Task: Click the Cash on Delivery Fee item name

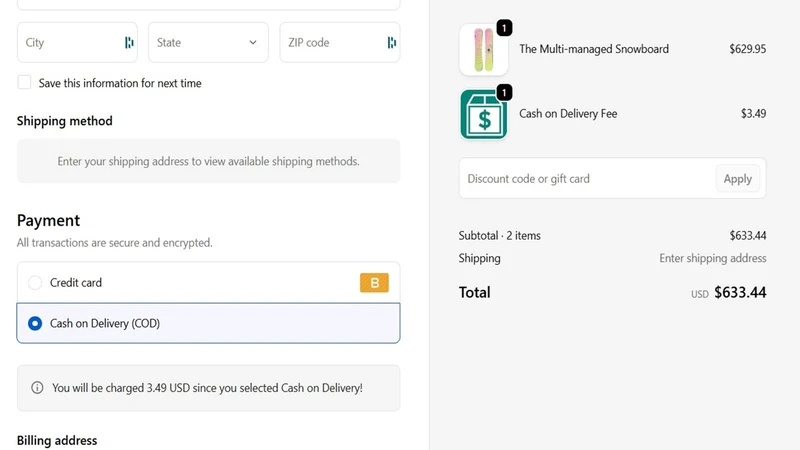Action: coord(568,114)
